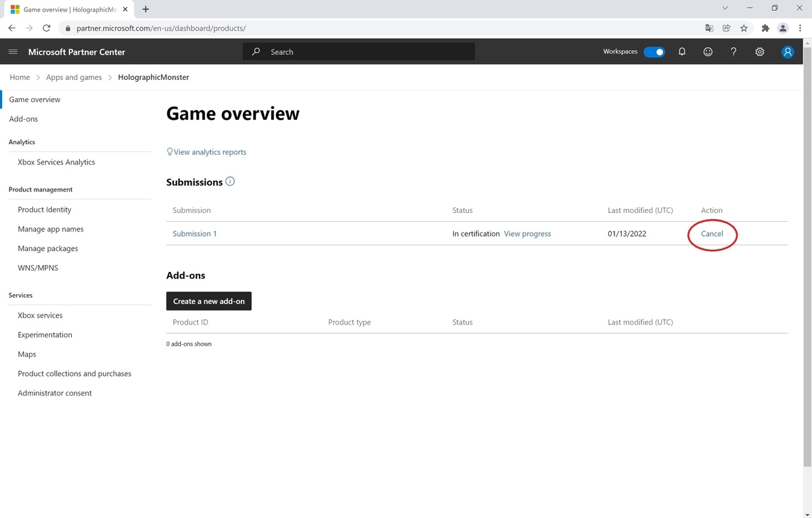
Task: Click the 0 add-ons shown text
Action: (x=189, y=344)
